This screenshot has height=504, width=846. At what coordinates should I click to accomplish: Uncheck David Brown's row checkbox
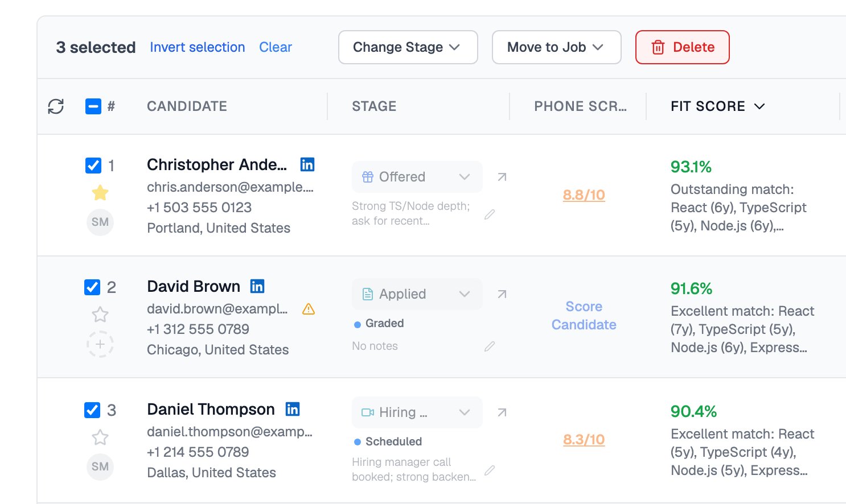92,287
